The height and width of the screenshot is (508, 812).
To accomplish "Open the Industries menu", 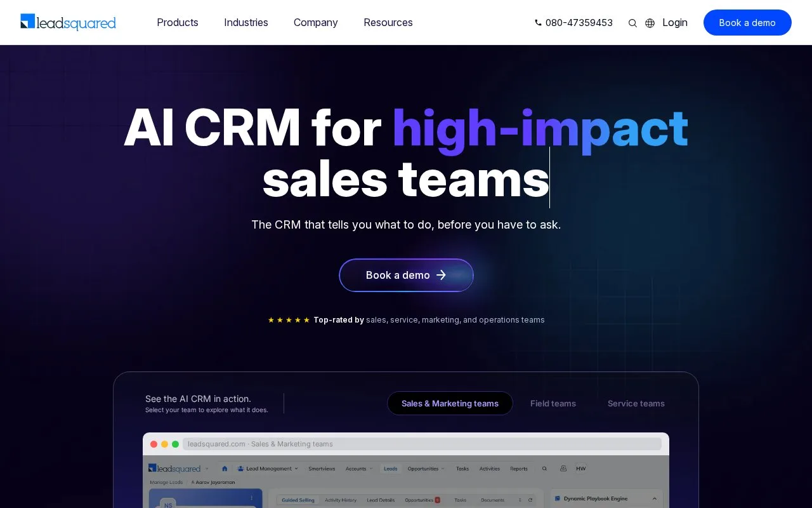I will point(246,23).
